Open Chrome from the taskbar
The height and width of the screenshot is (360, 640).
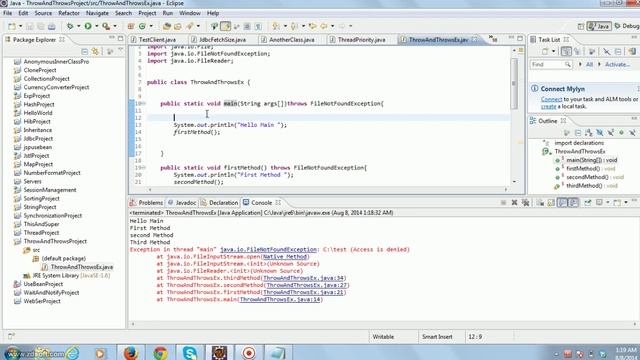coord(160,352)
